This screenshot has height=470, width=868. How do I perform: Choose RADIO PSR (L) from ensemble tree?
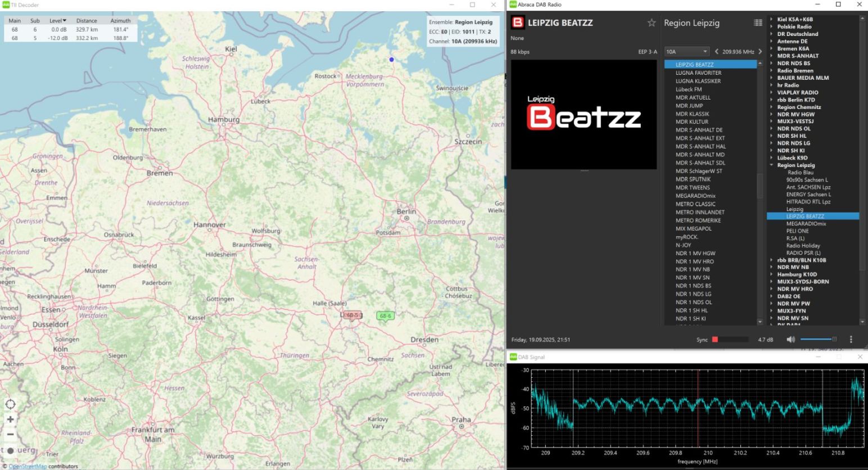click(803, 253)
